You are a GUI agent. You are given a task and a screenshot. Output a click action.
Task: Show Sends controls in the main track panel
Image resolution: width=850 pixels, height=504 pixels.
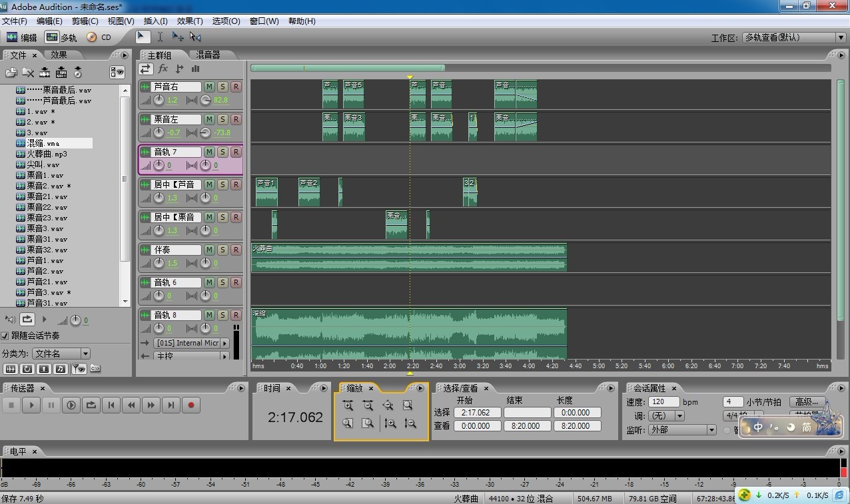[179, 69]
